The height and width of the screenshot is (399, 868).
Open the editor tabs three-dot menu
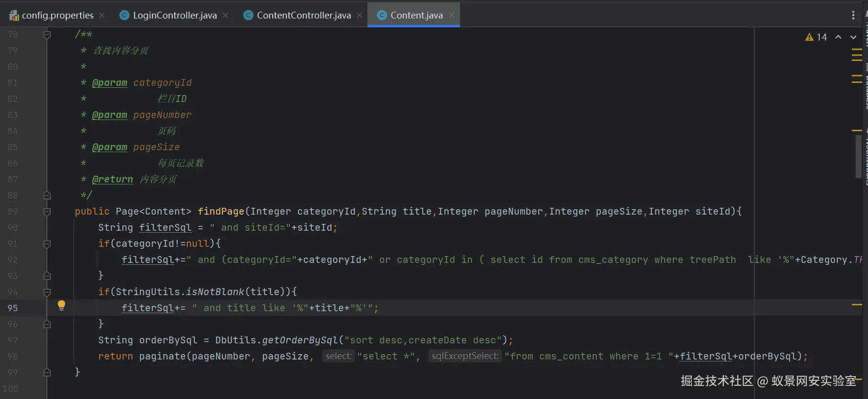(x=853, y=15)
